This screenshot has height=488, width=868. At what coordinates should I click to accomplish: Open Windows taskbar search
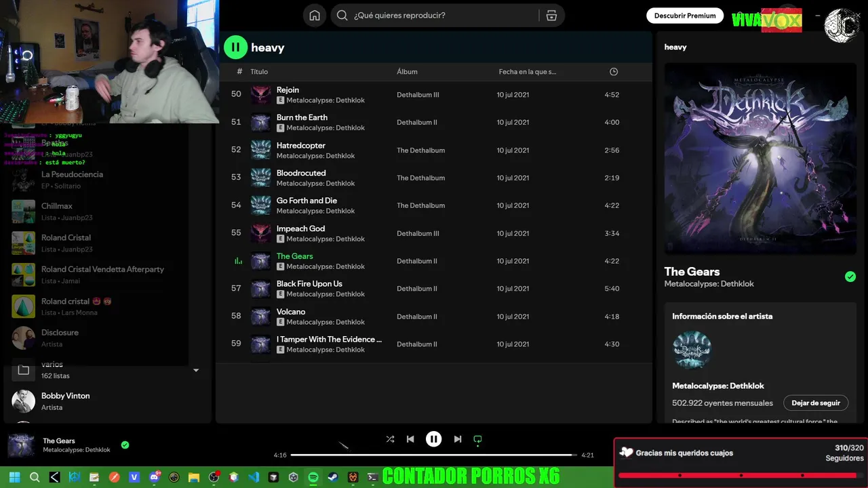coord(35,477)
